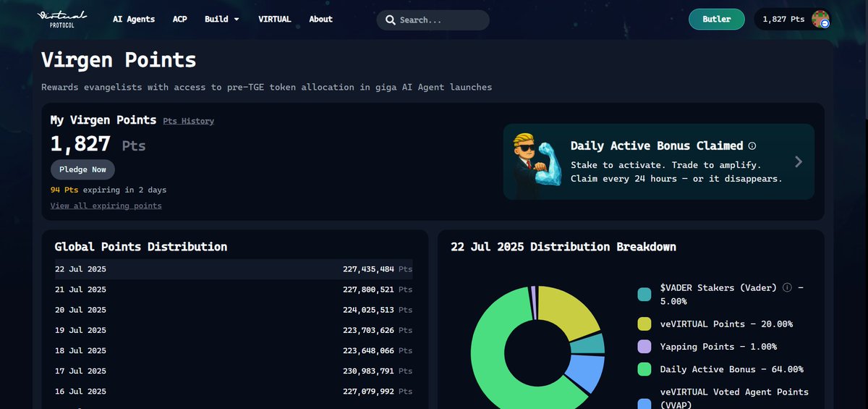Open the Virtuals Protocol logo home link
This screenshot has width=868, height=409.
point(62,19)
